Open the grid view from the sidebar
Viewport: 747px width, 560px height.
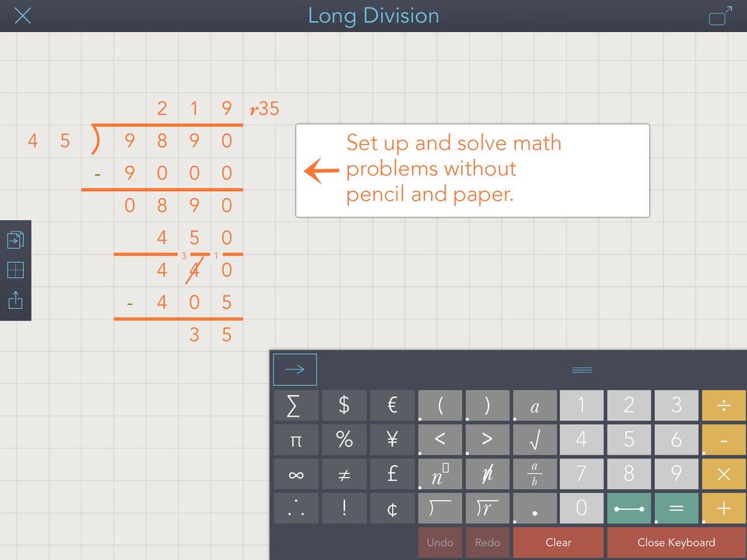tap(15, 270)
